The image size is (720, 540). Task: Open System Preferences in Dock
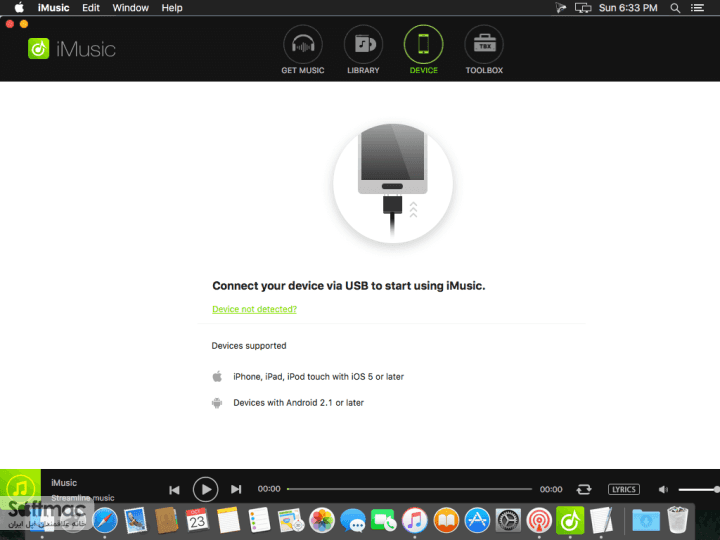click(x=508, y=520)
